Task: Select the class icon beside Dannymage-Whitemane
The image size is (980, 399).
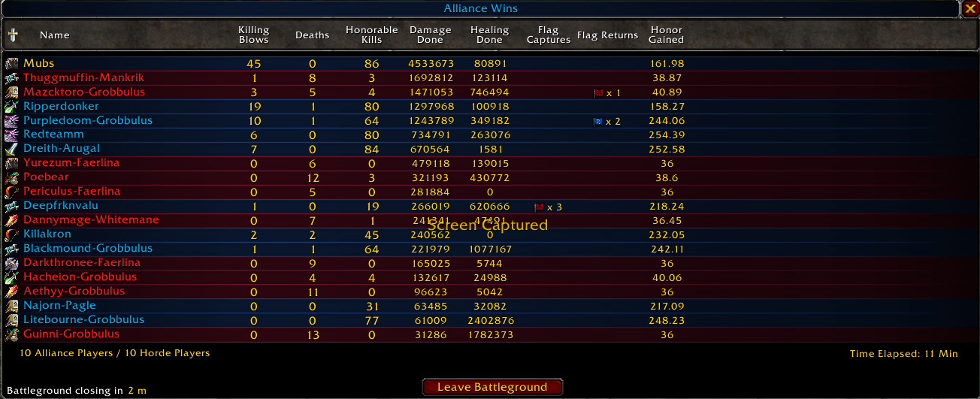Action: pyautogui.click(x=11, y=221)
